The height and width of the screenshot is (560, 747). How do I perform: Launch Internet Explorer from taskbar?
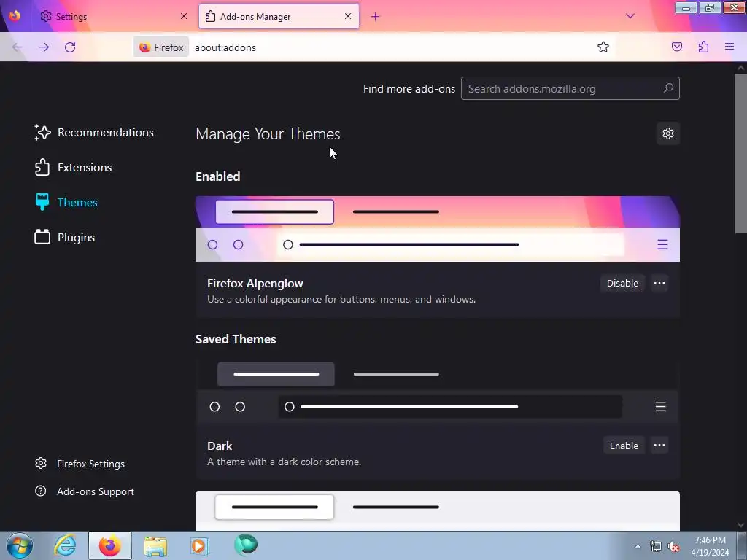pos(65,545)
